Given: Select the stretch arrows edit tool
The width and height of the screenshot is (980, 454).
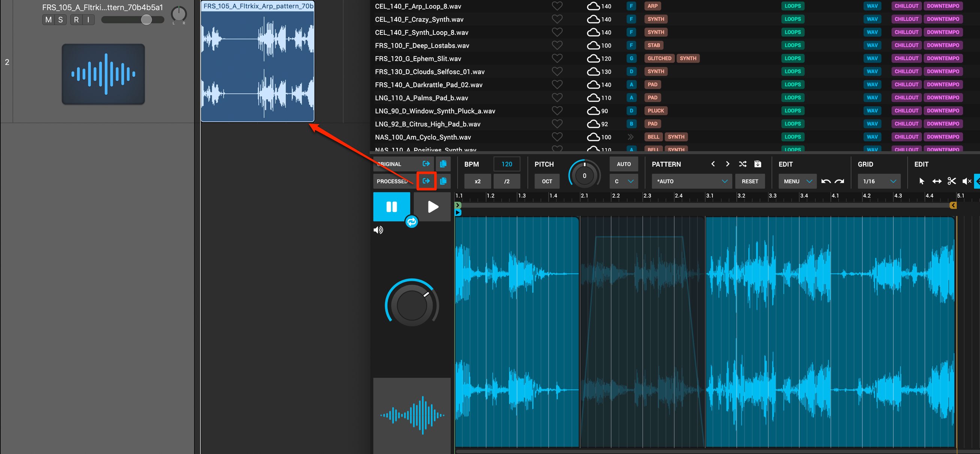Looking at the screenshot, I should [937, 181].
